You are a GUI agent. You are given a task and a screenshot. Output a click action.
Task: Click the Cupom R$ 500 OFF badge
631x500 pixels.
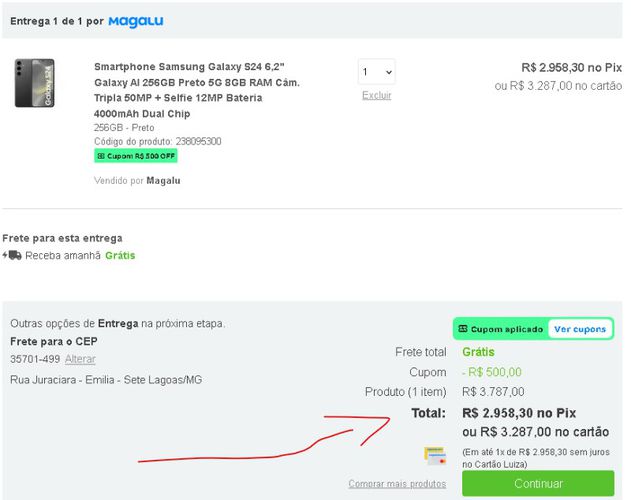[136, 156]
